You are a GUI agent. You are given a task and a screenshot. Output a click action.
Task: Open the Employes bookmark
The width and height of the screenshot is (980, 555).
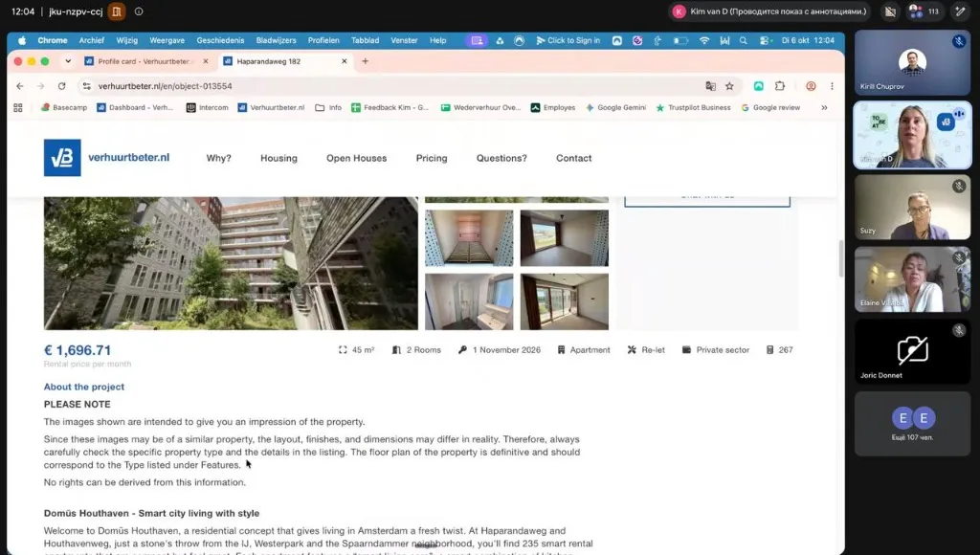click(553, 107)
